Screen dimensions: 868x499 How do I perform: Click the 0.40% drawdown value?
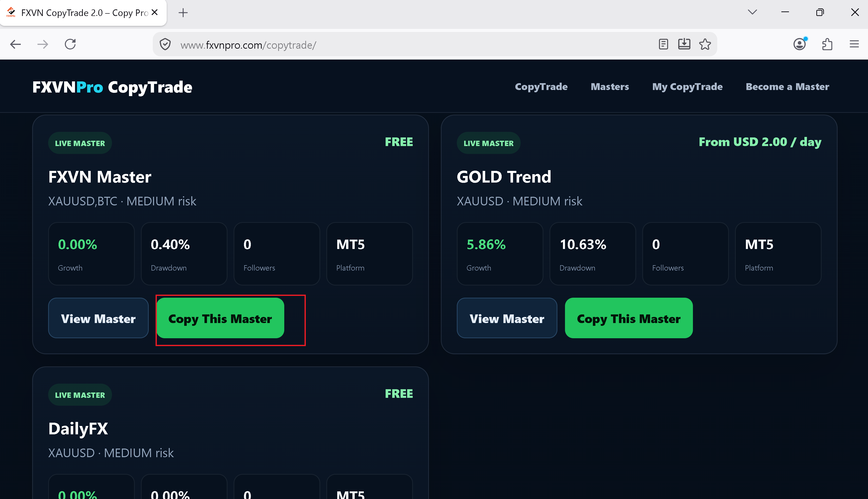tap(170, 245)
